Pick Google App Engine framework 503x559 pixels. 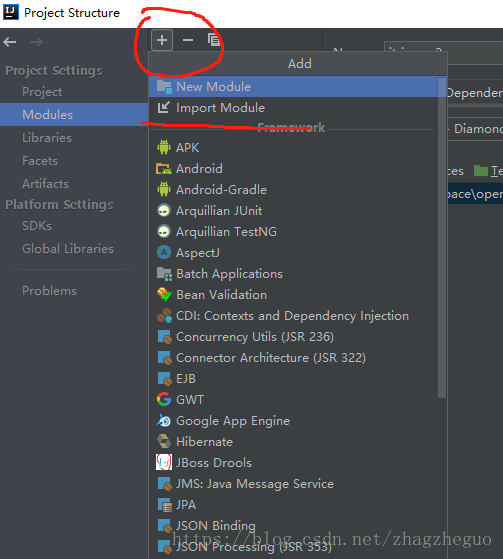point(294,420)
